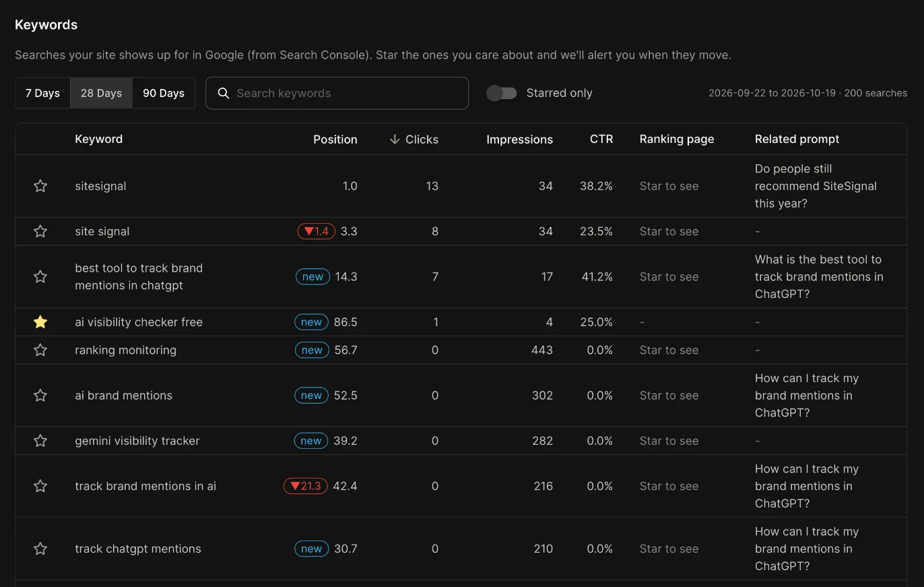924x587 pixels.
Task: Click the Ranking page column header
Action: tap(677, 140)
